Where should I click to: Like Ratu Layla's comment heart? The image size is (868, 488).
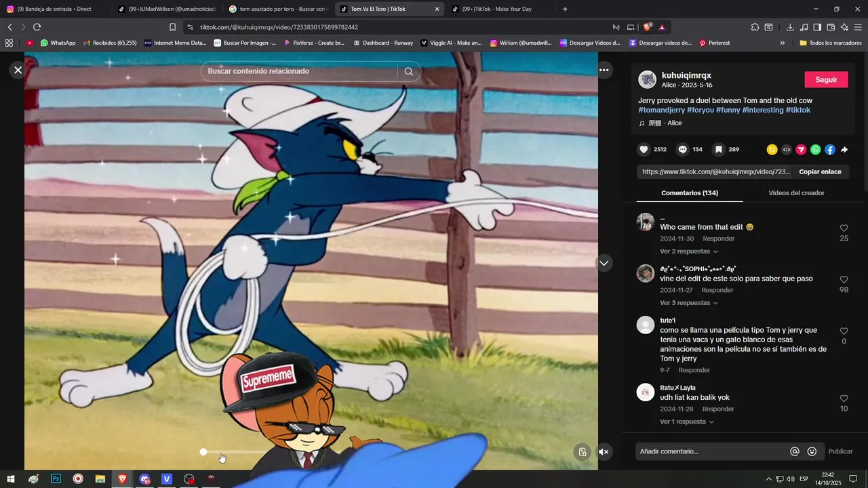pyautogui.click(x=844, y=399)
